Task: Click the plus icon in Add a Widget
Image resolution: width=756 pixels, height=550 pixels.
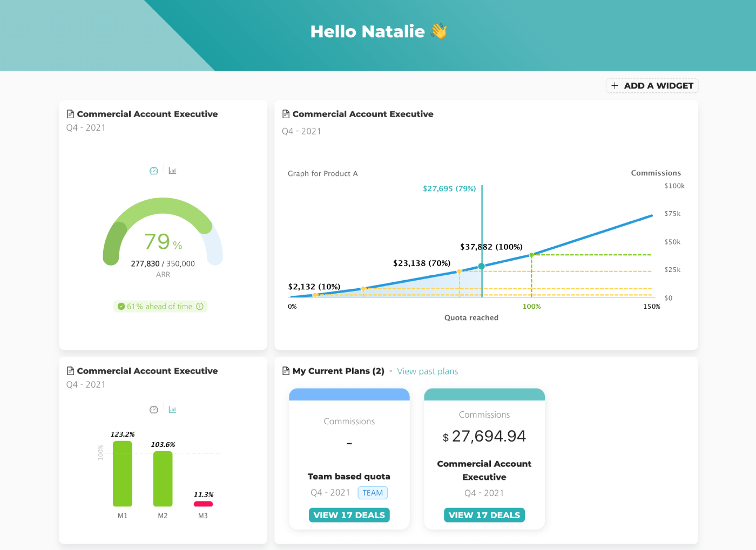Action: click(x=615, y=86)
